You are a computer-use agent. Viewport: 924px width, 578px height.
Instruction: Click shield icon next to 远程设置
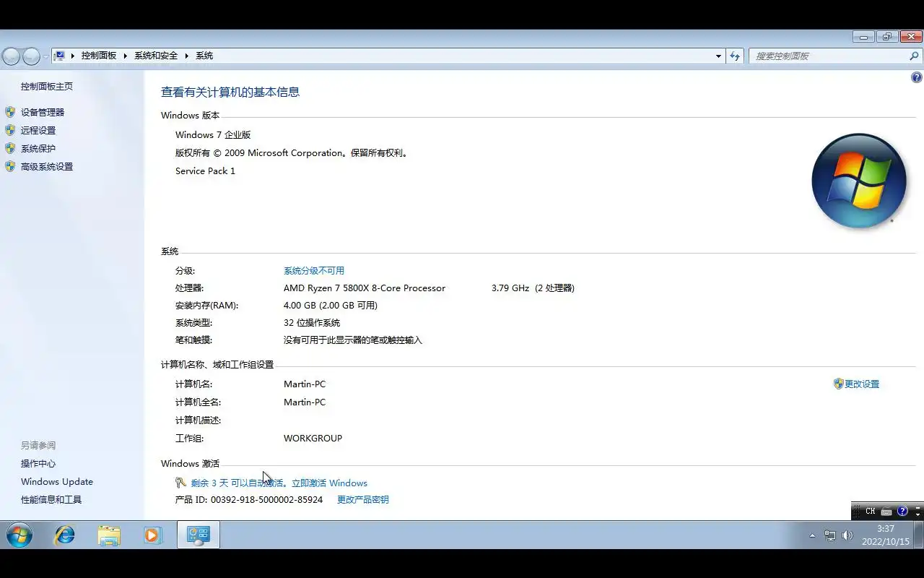point(10,130)
